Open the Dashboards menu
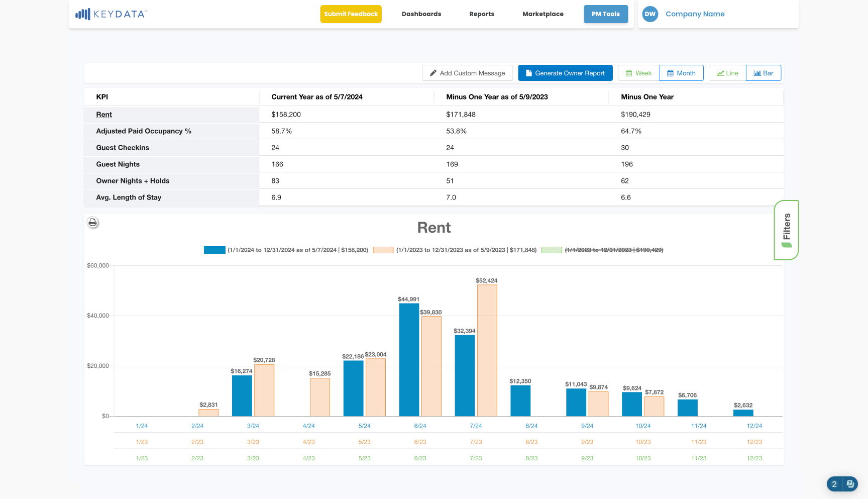868x499 pixels. point(421,14)
